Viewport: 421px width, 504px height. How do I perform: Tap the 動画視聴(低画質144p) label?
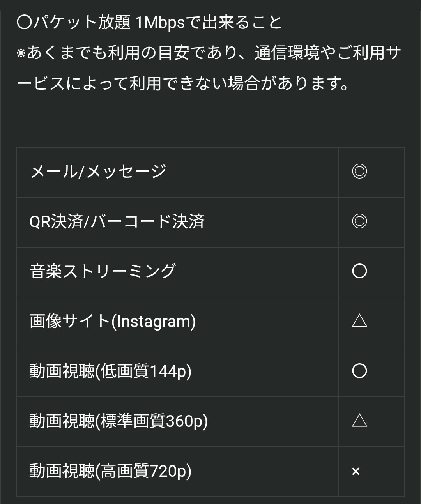coord(111,371)
